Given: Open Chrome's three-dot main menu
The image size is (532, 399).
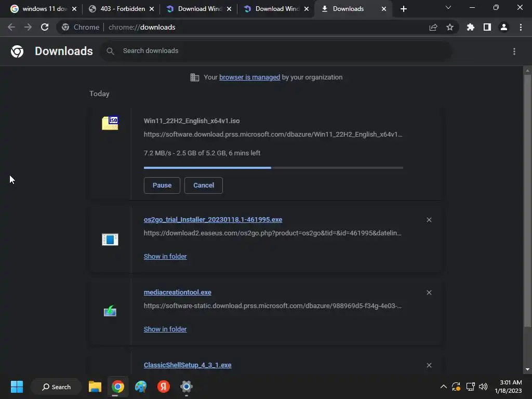Looking at the screenshot, I should tap(521, 27).
